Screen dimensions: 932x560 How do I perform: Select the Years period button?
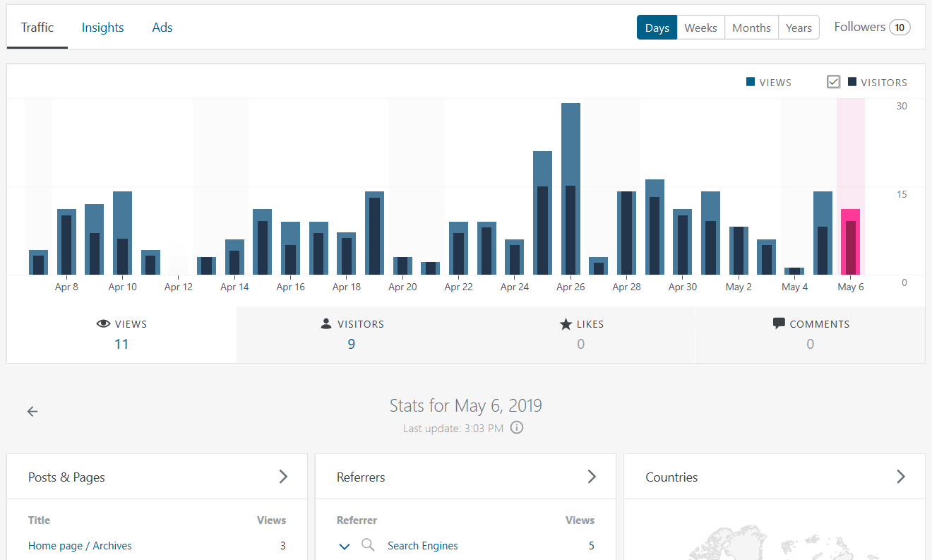pyautogui.click(x=799, y=28)
